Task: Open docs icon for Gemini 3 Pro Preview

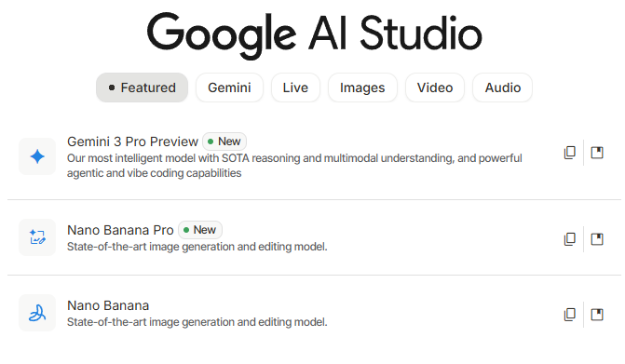Action: pyautogui.click(x=597, y=153)
